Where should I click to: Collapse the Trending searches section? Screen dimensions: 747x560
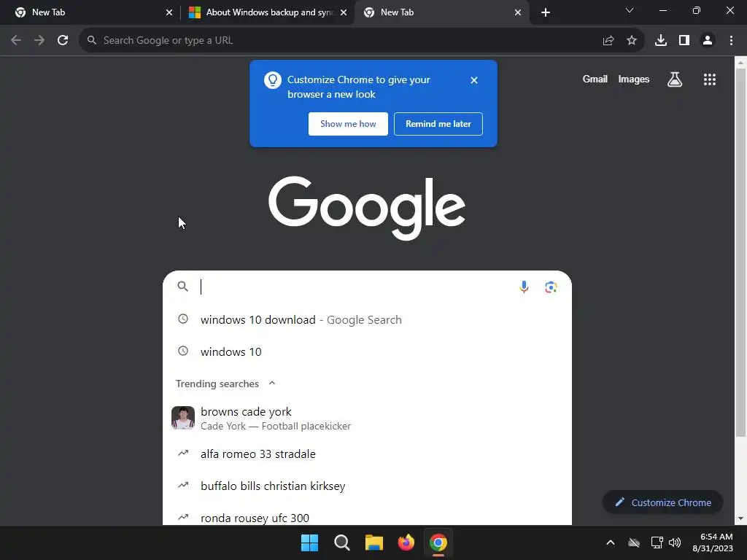[x=272, y=384]
